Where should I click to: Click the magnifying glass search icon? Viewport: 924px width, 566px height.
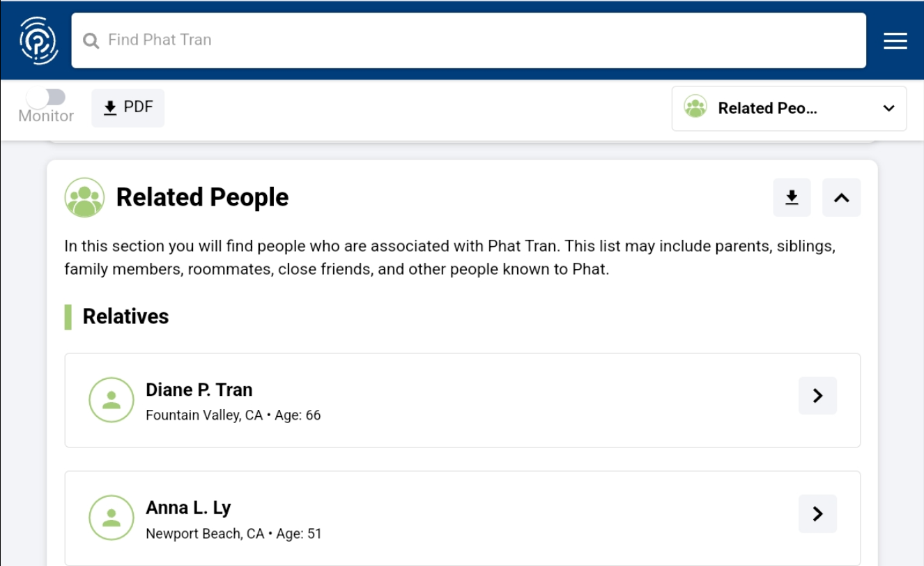pos(91,40)
